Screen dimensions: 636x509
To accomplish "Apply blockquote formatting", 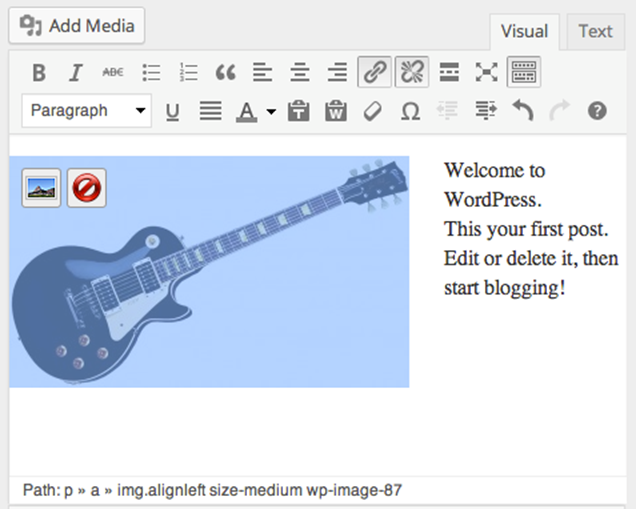I will [x=226, y=73].
